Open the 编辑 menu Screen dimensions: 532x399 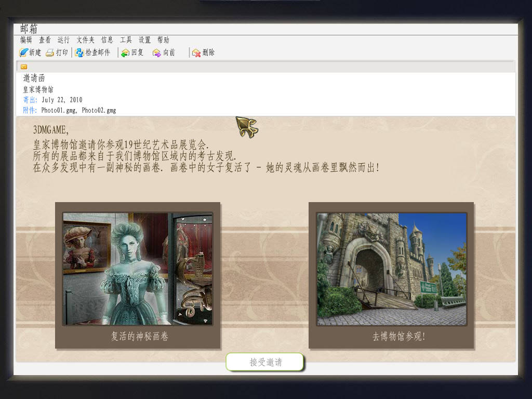tap(26, 40)
